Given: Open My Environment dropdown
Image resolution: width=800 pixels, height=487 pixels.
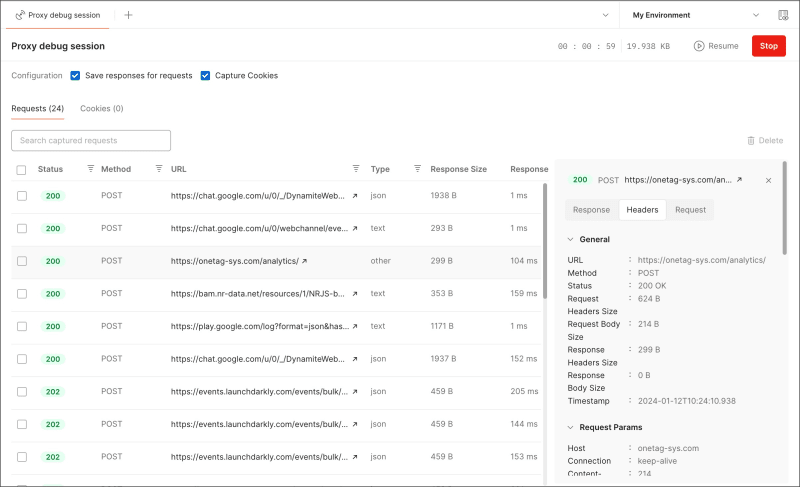Looking at the screenshot, I should pos(695,15).
